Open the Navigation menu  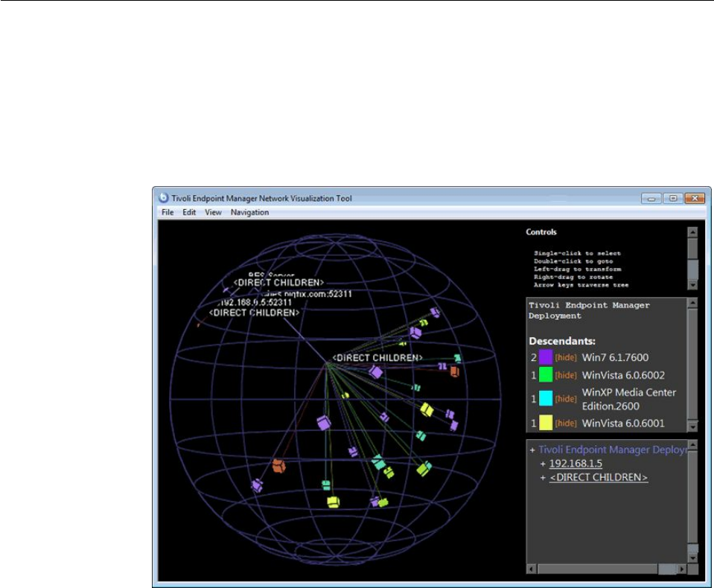249,212
